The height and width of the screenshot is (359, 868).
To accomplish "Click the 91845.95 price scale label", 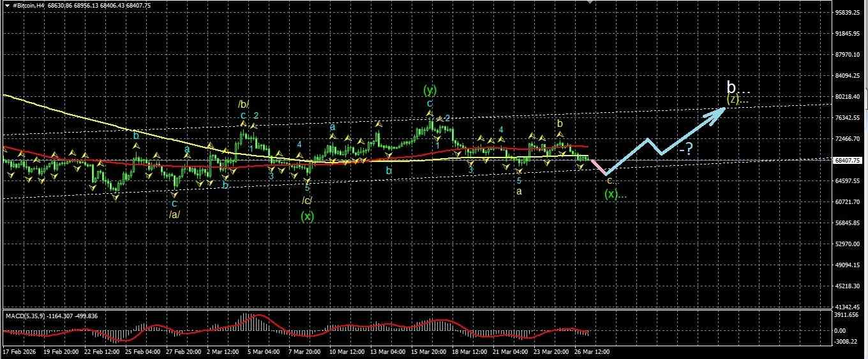I will [848, 34].
